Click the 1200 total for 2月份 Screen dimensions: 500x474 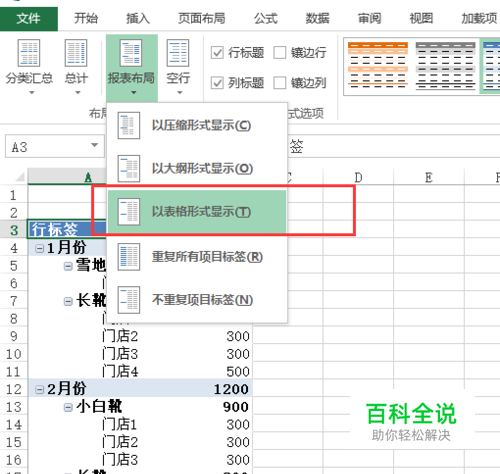231,389
